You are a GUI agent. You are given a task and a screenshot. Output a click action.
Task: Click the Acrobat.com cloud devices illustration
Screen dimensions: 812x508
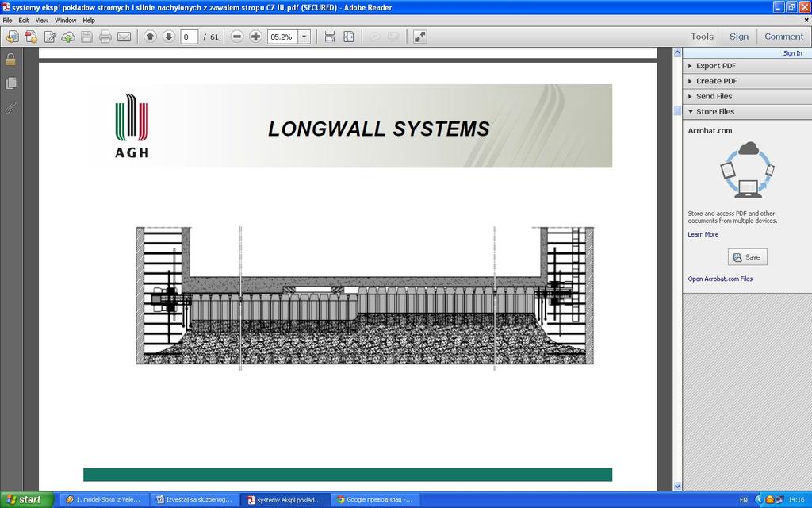click(747, 170)
